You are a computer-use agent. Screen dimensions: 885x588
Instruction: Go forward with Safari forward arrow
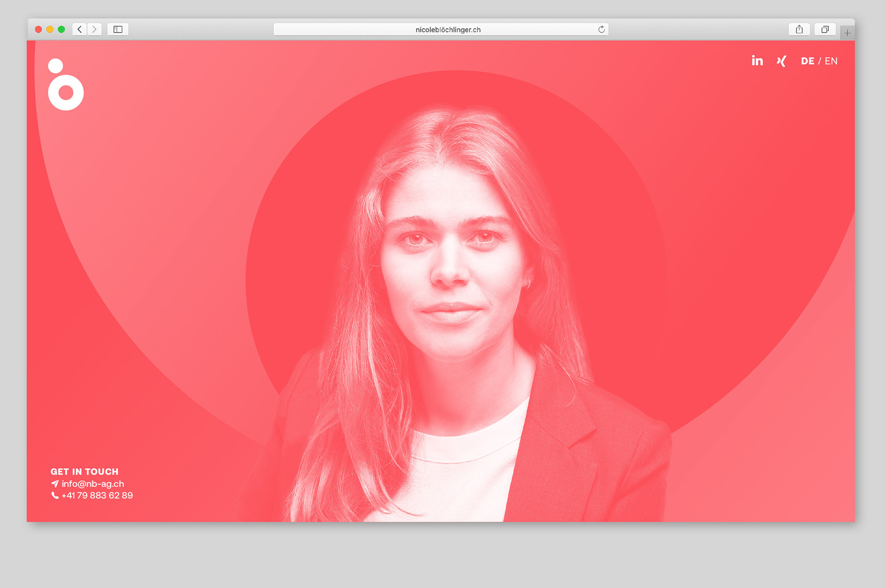(x=94, y=29)
